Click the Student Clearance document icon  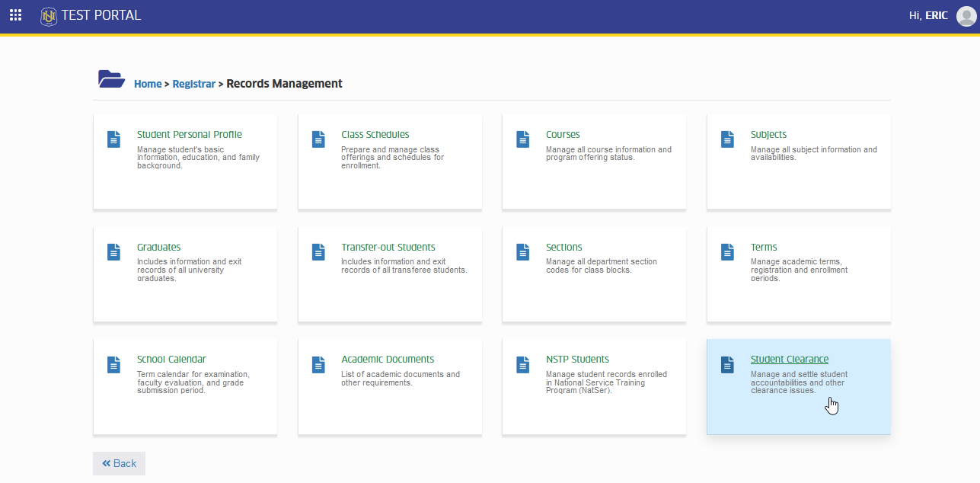tap(727, 365)
